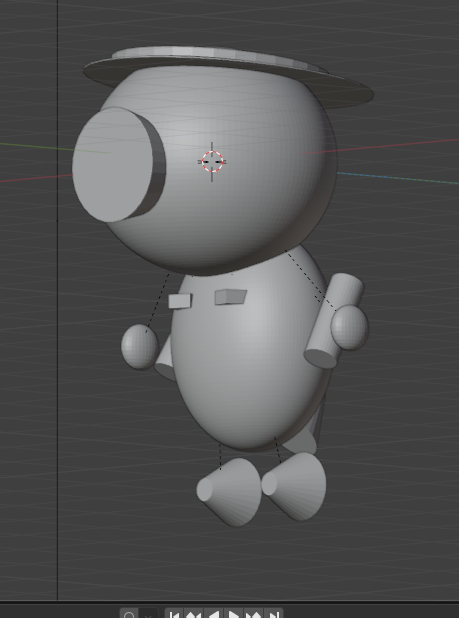Screen dimensions: 459x618
Task: Click the 3D cursor on the head
Action: (x=212, y=162)
